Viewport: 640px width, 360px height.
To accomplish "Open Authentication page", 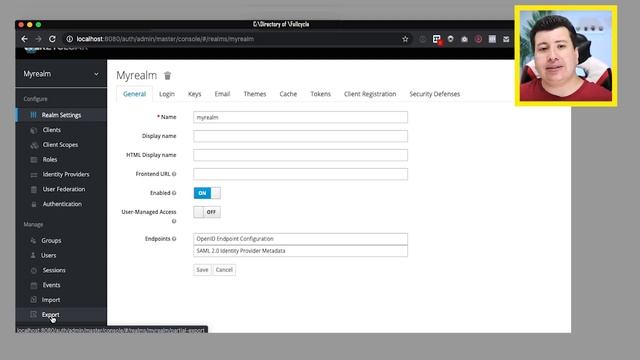I will (x=61, y=204).
